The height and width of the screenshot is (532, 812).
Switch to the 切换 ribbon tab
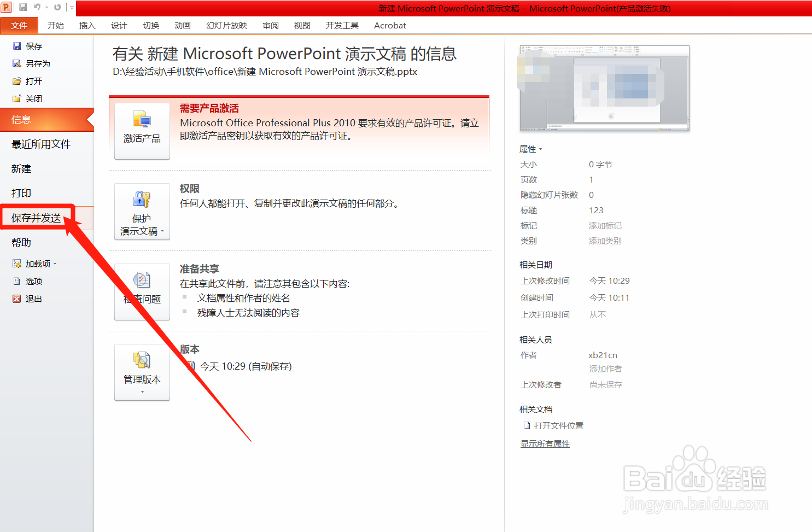(x=151, y=26)
